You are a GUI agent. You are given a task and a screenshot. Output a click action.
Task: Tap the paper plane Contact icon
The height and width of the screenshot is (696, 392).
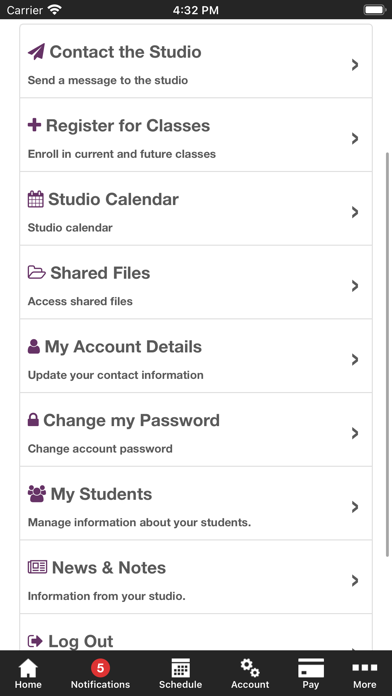(36, 52)
